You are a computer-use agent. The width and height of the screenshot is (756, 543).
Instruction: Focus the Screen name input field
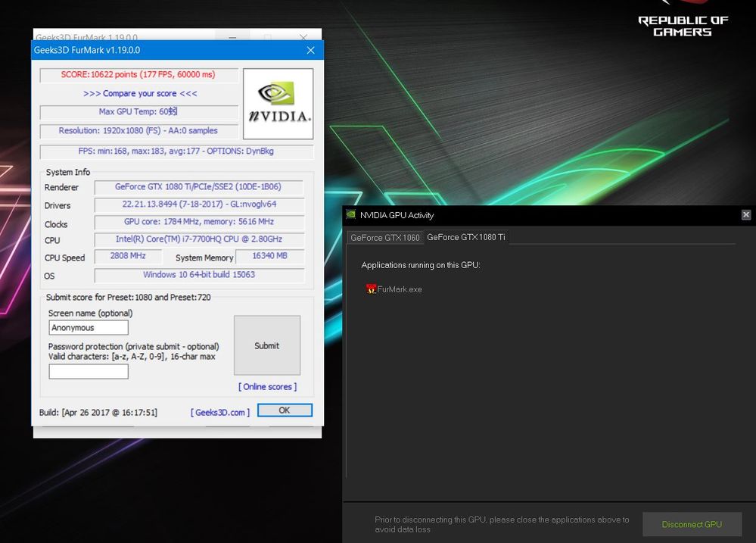tap(89, 328)
